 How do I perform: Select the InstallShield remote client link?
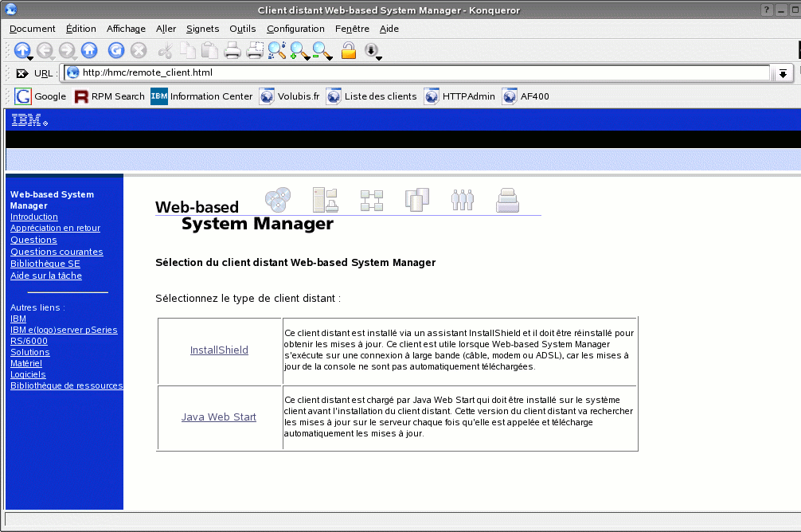pos(219,350)
